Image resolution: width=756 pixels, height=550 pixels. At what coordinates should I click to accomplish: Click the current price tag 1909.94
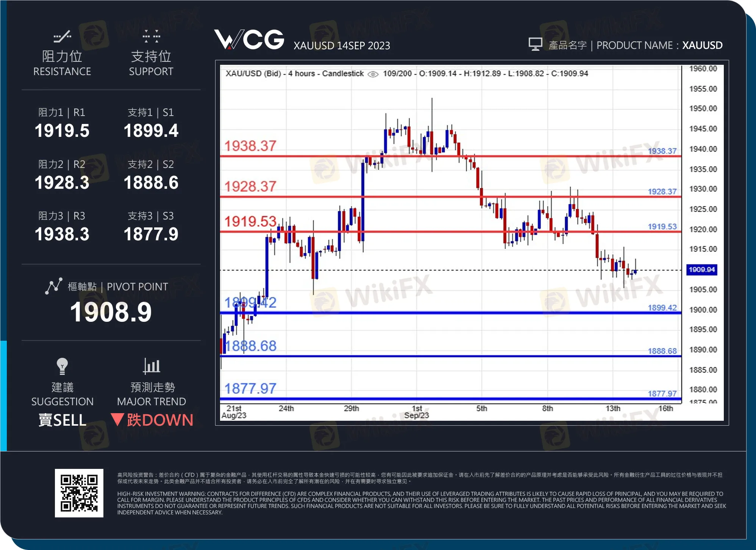(x=702, y=270)
